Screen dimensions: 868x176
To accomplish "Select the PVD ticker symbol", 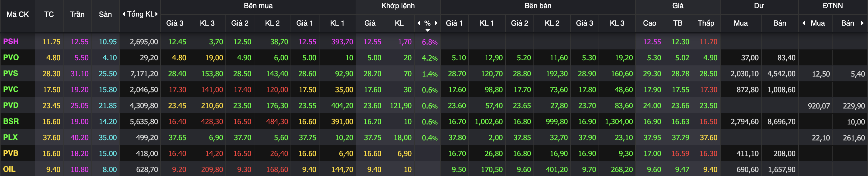I will coord(11,105).
